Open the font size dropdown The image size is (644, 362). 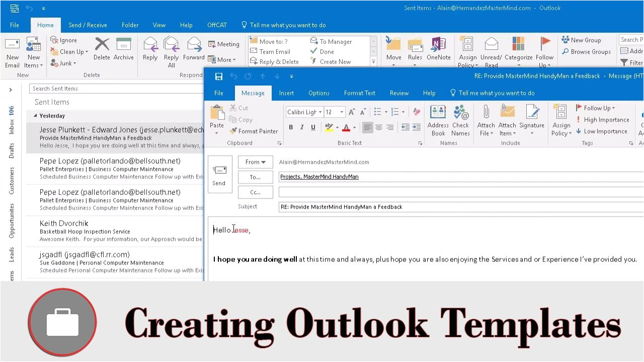point(342,112)
